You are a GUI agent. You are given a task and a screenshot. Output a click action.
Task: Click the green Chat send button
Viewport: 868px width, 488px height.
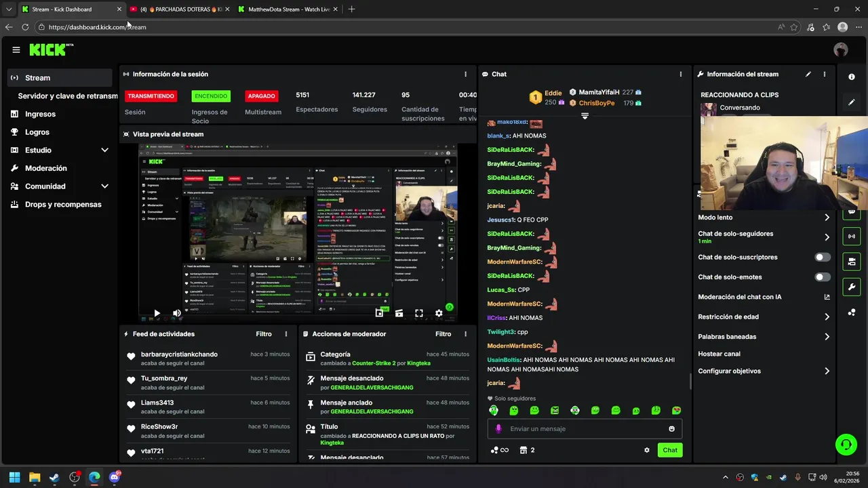coord(670,450)
